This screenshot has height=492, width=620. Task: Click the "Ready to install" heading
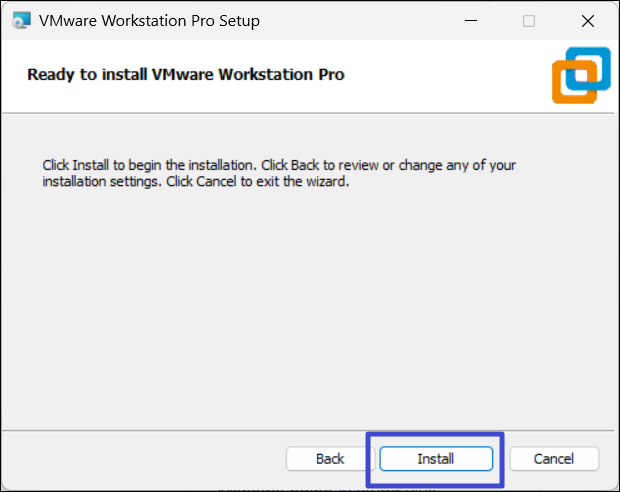click(185, 74)
